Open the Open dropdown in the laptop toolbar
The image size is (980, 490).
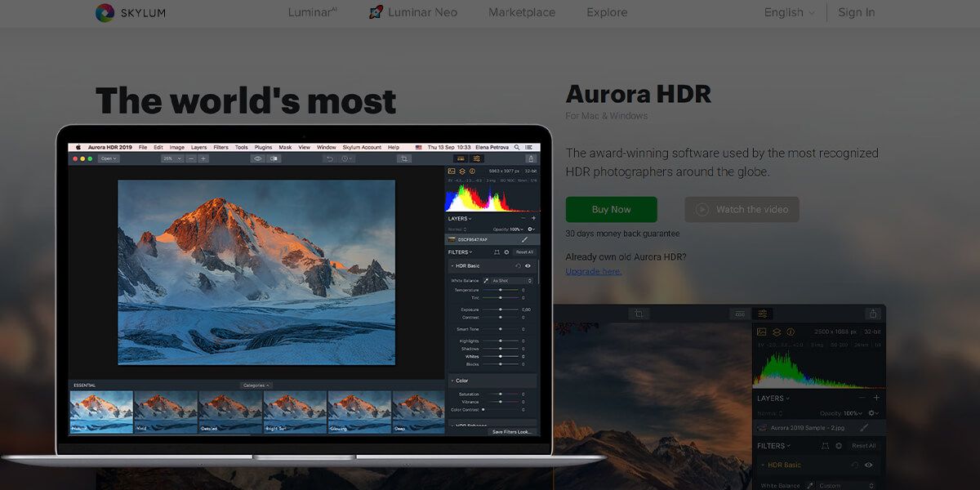pos(109,158)
